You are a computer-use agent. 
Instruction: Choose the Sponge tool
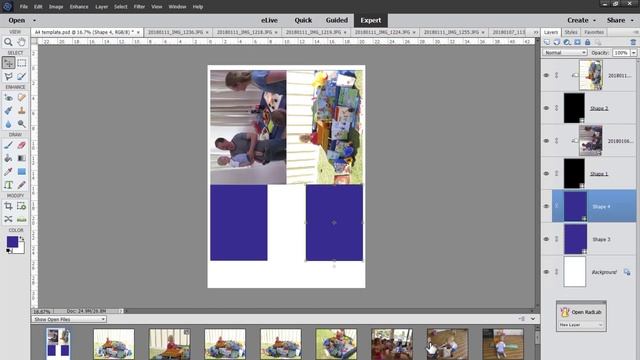coord(22,124)
